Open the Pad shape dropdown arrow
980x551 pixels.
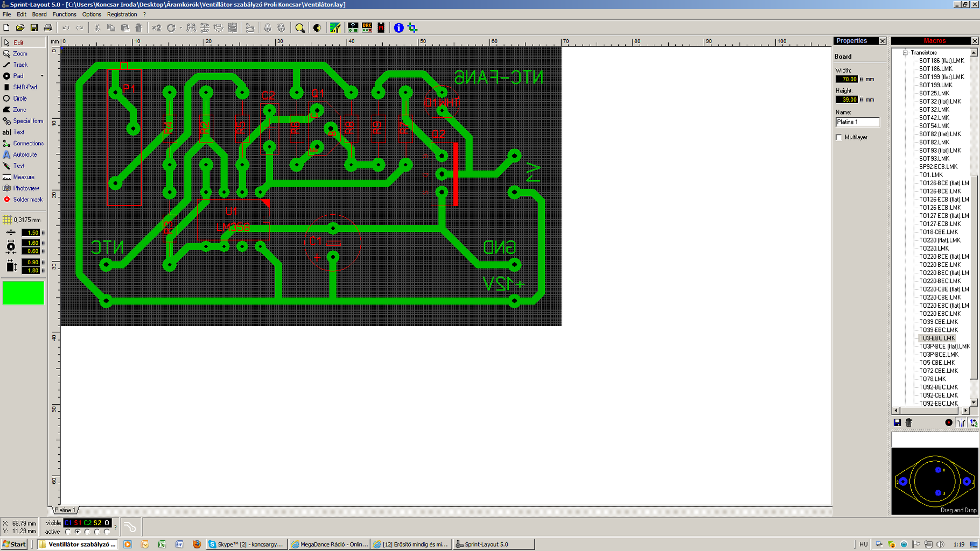point(42,76)
